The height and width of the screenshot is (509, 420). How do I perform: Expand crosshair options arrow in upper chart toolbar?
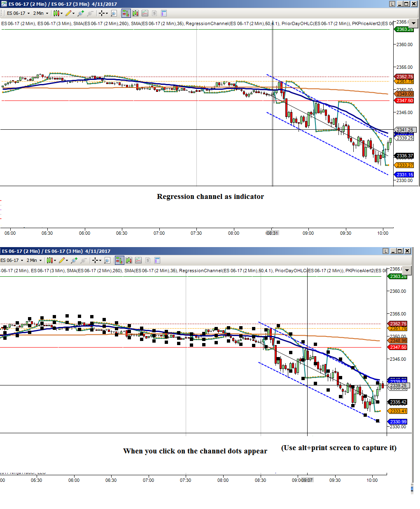107,13
